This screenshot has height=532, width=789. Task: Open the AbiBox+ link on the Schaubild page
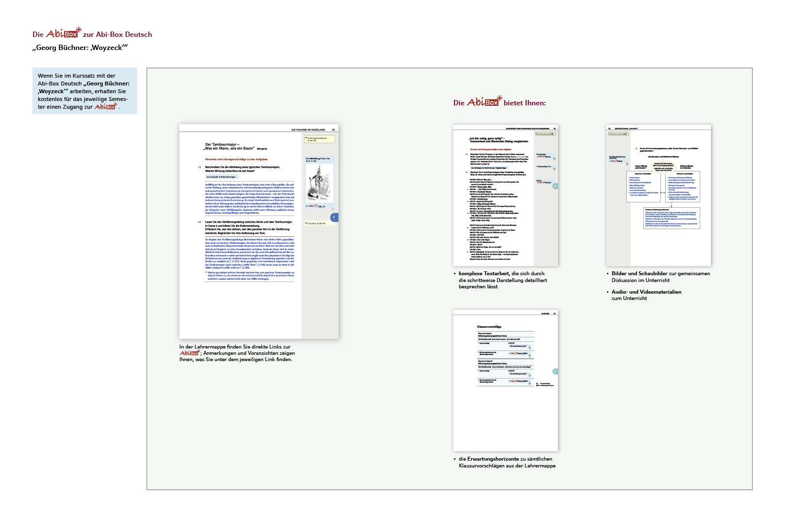616,161
